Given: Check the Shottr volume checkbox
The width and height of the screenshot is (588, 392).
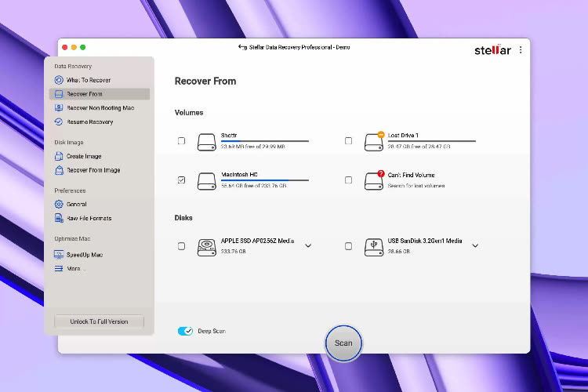Looking at the screenshot, I should (182, 140).
